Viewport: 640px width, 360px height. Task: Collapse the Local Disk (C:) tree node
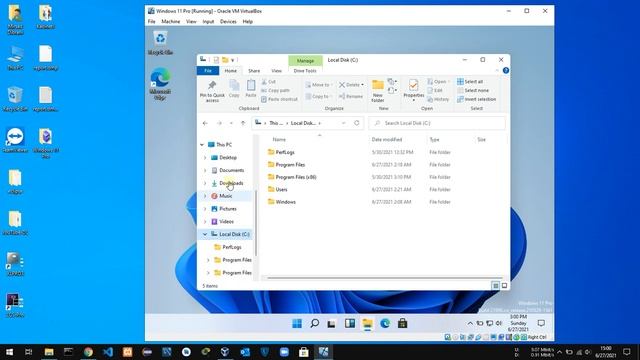pyautogui.click(x=205, y=234)
